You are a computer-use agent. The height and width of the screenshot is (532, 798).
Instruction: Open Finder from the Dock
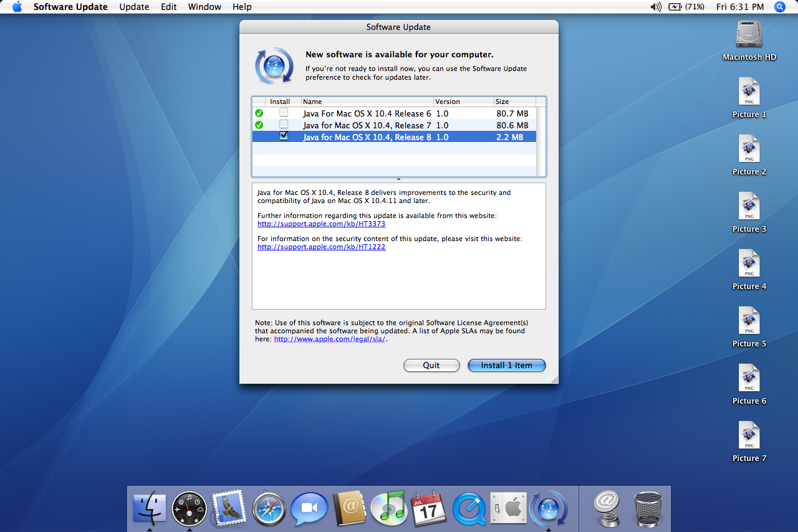click(x=150, y=508)
